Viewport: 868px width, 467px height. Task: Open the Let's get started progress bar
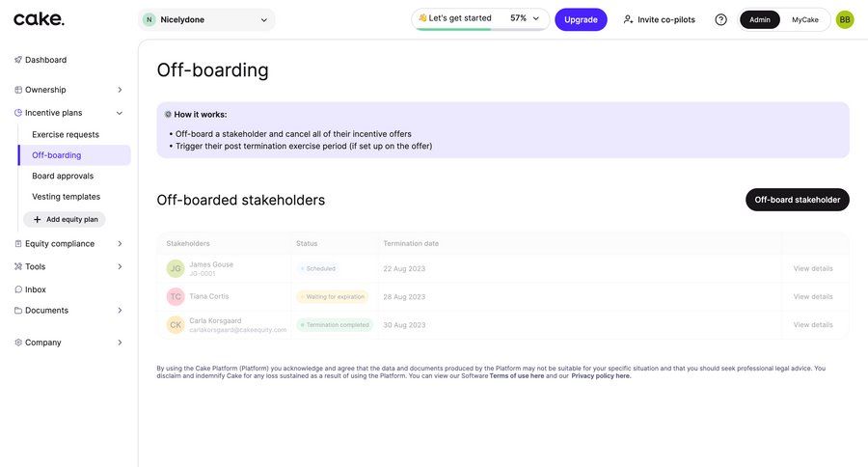(x=480, y=19)
